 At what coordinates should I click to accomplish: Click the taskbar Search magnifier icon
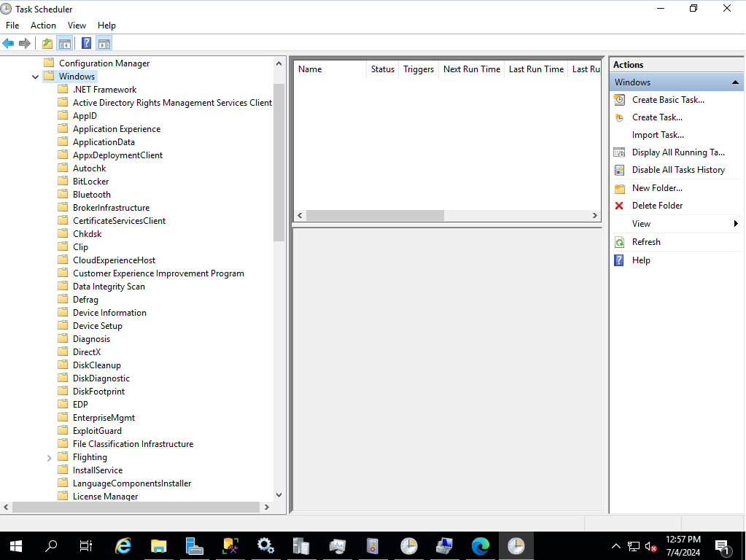click(x=51, y=545)
